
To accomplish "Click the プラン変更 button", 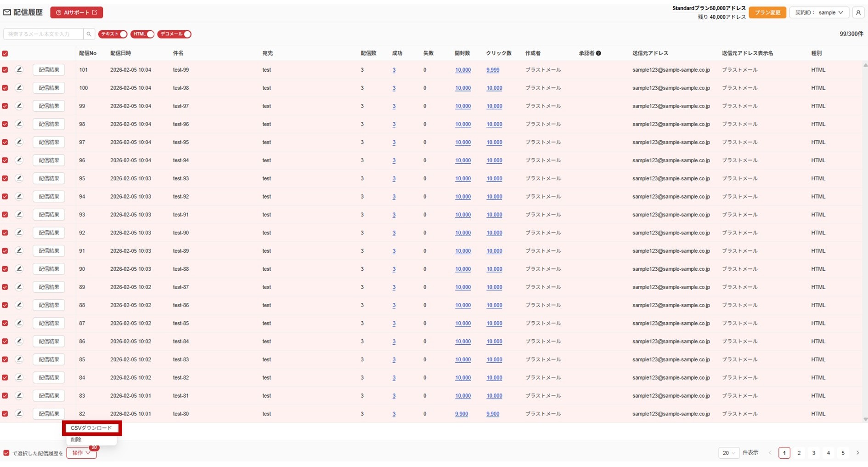I will 767,12.
